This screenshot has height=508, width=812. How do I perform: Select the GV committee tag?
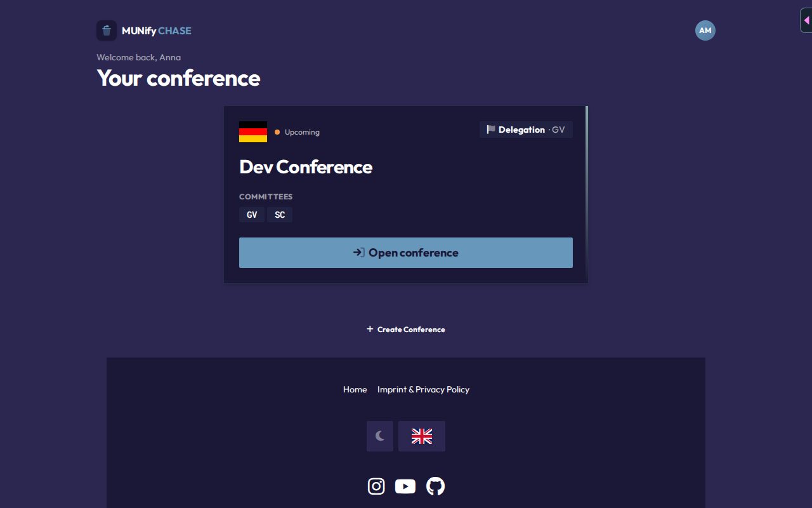tap(252, 215)
